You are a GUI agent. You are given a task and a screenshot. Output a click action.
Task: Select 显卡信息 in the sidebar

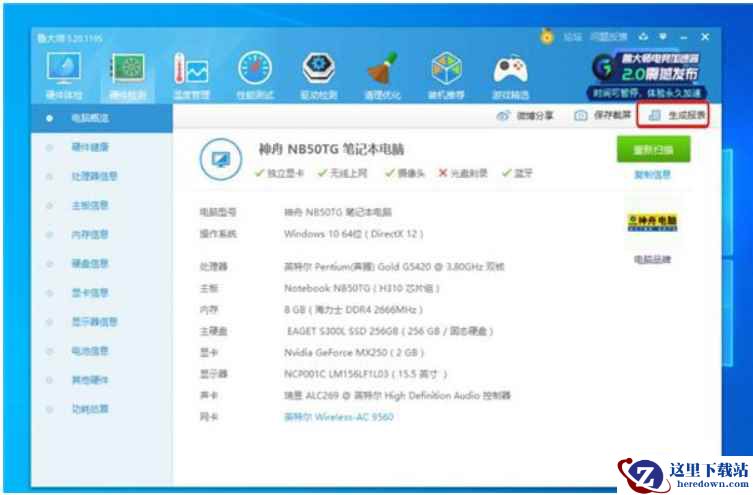point(90,293)
